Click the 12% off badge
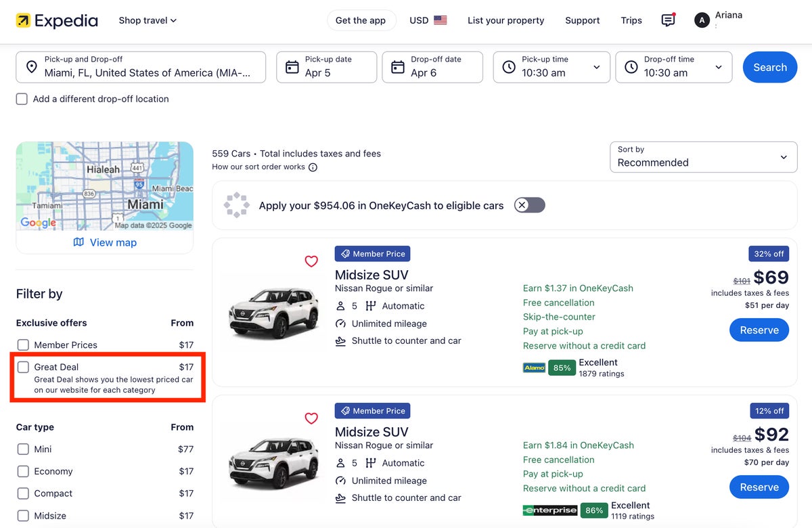Viewport: 812px width, 528px height. (x=769, y=411)
